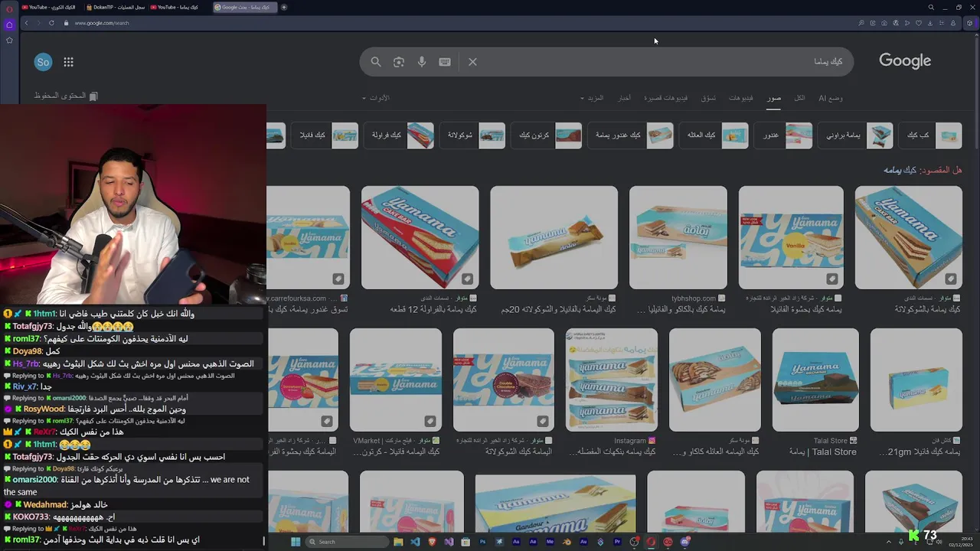This screenshot has height=551, width=980.
Task: Start voice search with the microphone icon
Action: coord(422,62)
